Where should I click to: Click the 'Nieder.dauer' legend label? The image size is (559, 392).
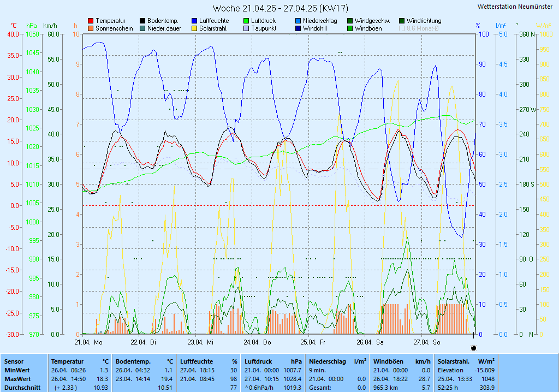[164, 28]
